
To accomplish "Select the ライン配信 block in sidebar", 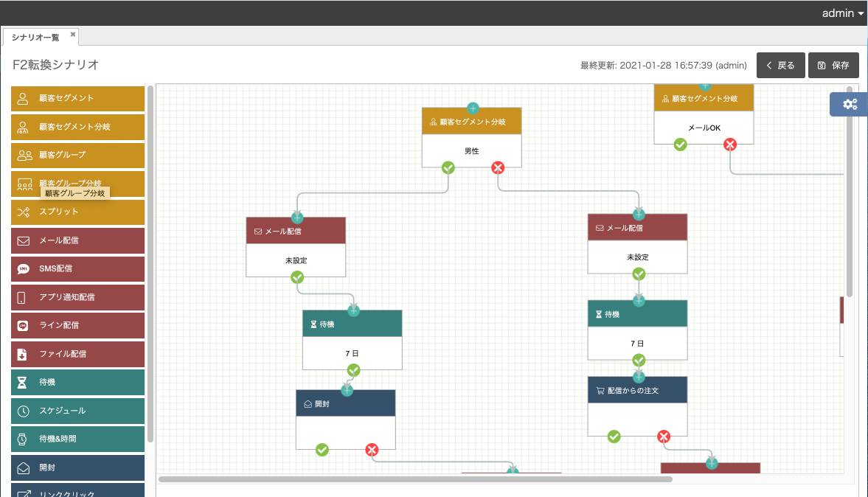I will (77, 325).
